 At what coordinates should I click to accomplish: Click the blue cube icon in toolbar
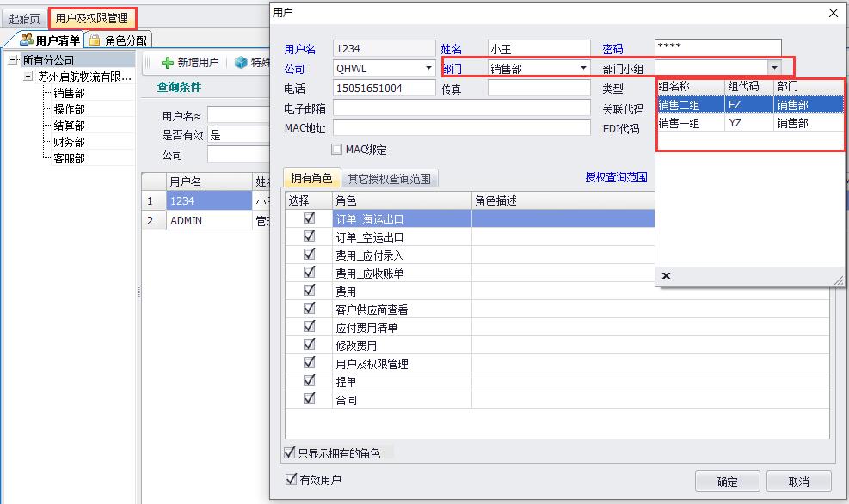(x=241, y=63)
